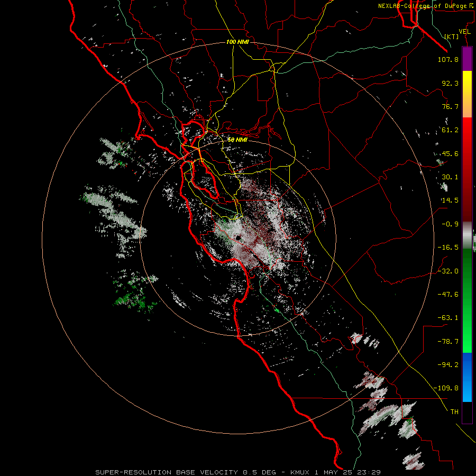Click the KMUX radar site dark center spot
This screenshot has width=476, height=476.
239,237
